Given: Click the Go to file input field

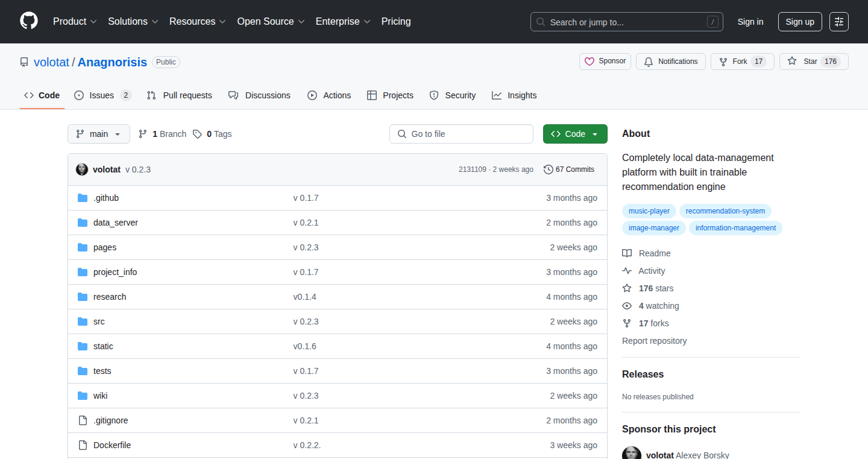Looking at the screenshot, I should pyautogui.click(x=461, y=134).
